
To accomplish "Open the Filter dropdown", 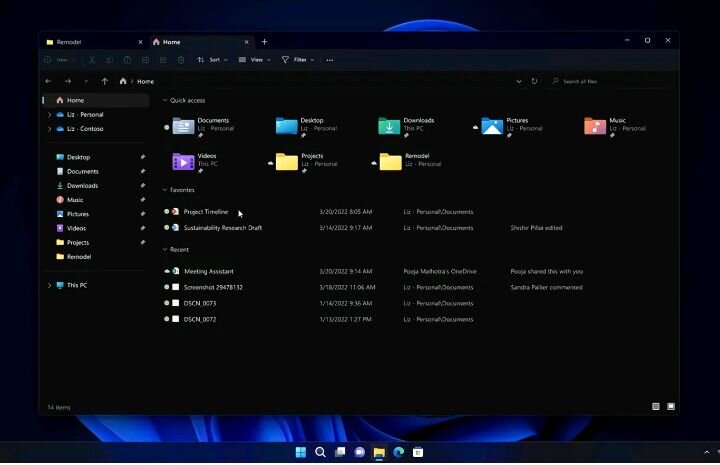I will [x=298, y=60].
